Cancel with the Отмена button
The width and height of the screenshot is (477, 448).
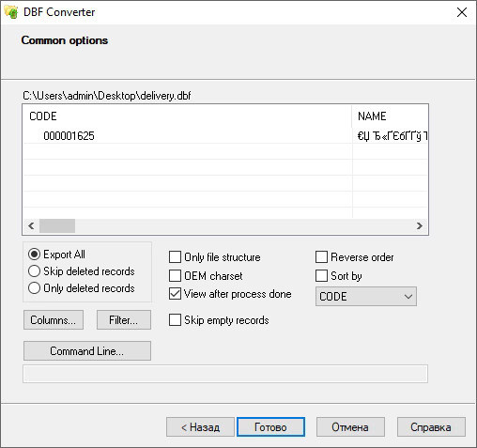tap(350, 427)
